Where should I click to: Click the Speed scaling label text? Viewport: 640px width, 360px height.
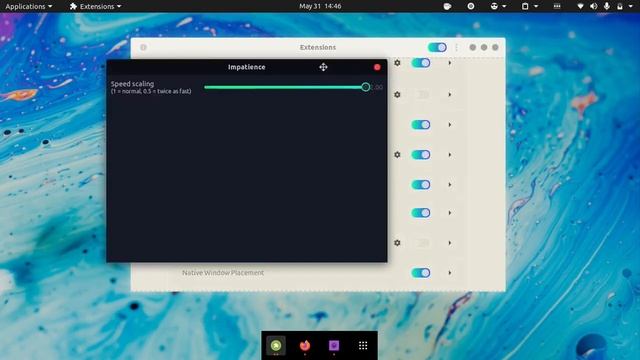(x=132, y=84)
